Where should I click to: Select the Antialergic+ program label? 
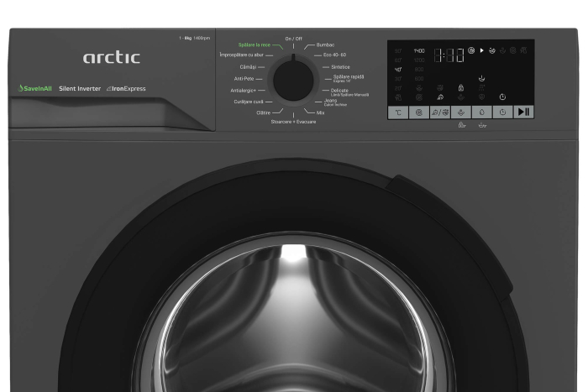coord(243,91)
